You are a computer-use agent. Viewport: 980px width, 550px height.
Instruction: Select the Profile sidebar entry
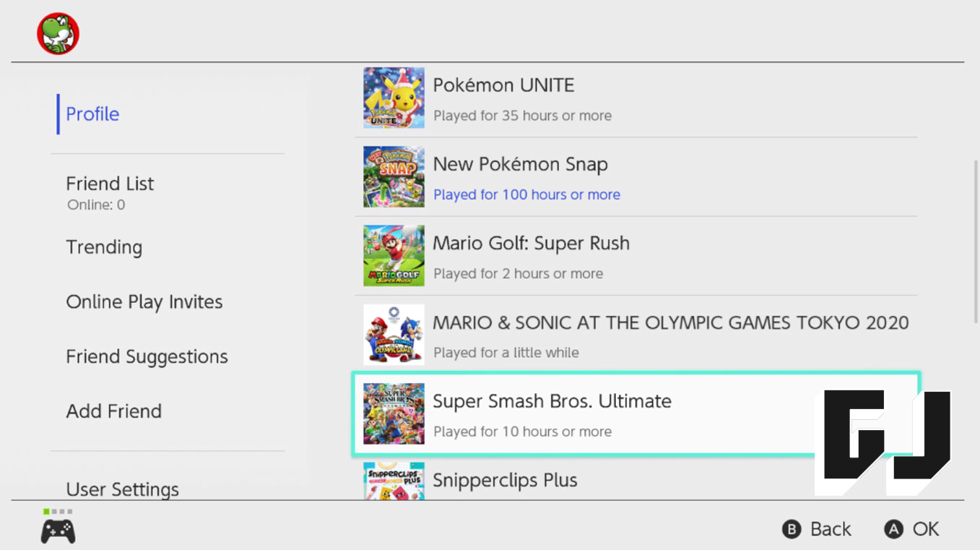(x=91, y=113)
